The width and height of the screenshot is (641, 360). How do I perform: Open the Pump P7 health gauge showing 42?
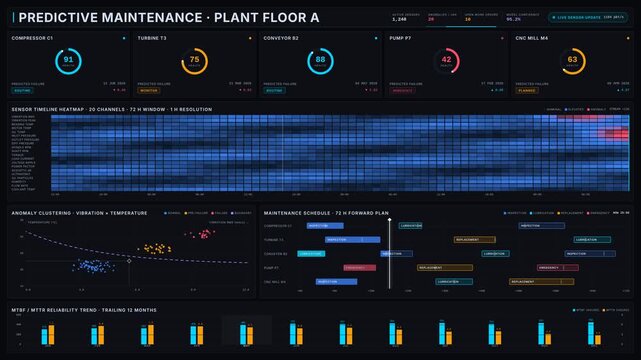tap(446, 61)
